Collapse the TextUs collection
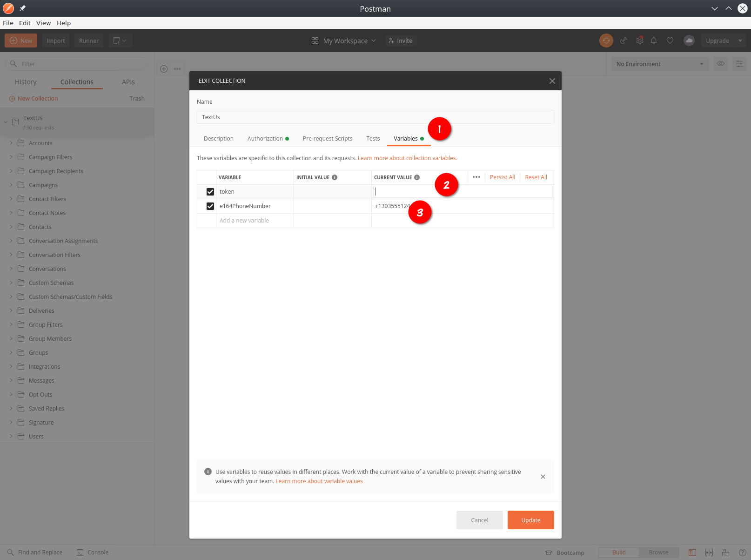Image resolution: width=751 pixels, height=560 pixels. 6,122
